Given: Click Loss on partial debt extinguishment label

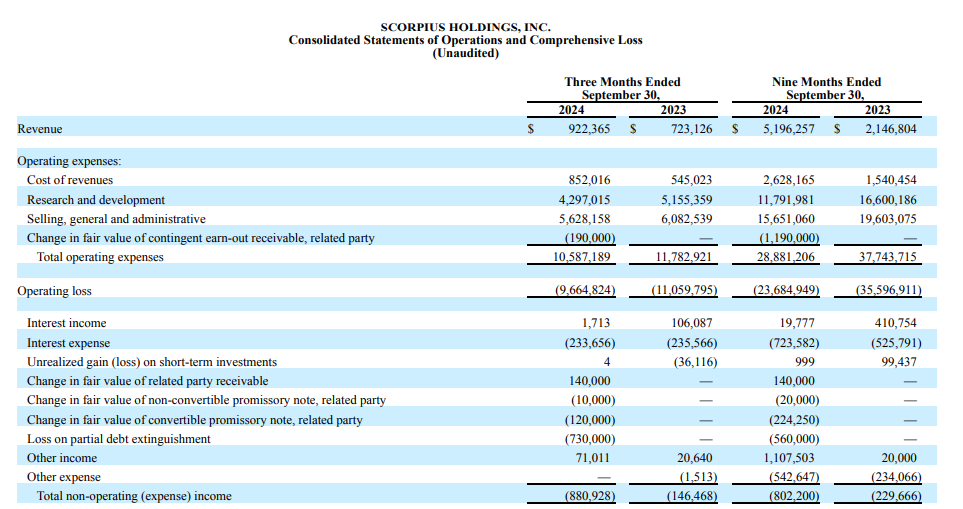Looking at the screenshot, I should [119, 439].
